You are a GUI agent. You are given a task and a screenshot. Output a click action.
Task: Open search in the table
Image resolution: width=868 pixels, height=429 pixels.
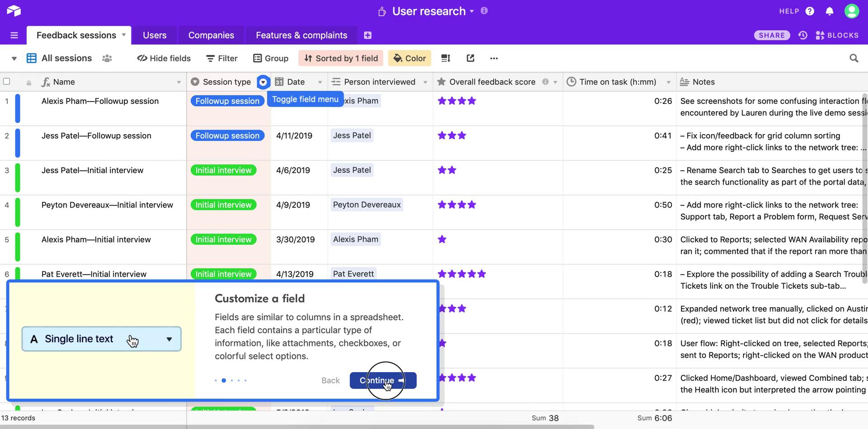click(x=854, y=58)
